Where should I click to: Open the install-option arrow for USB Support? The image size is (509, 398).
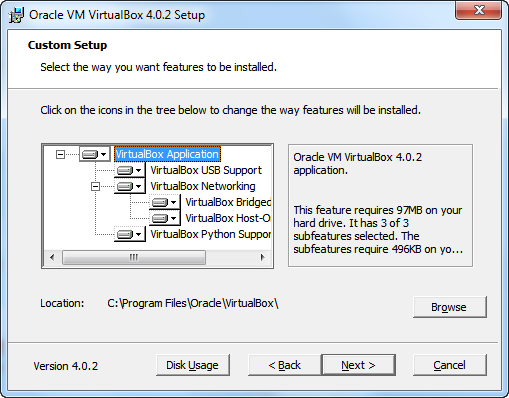[x=139, y=171]
